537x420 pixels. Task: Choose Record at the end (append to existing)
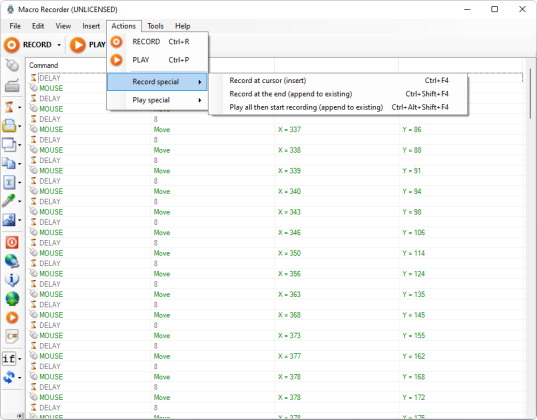(338, 94)
